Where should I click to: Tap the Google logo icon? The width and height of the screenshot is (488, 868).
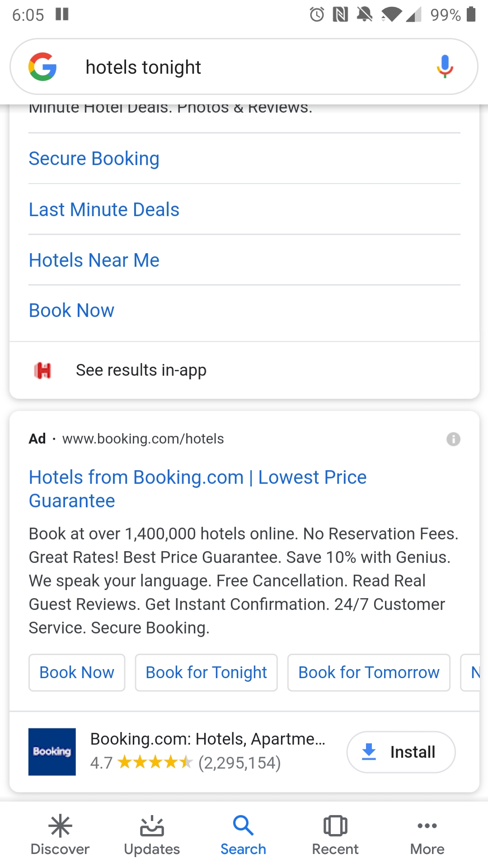42,67
